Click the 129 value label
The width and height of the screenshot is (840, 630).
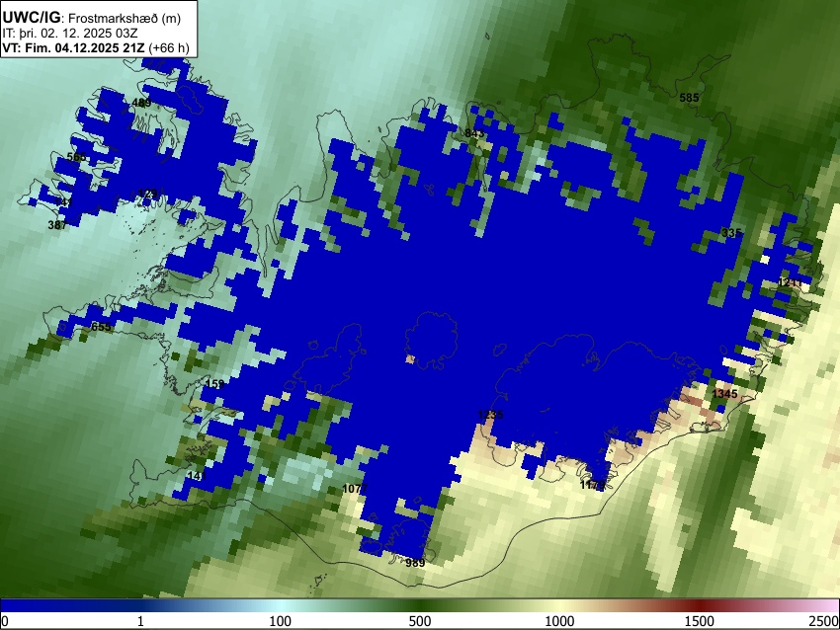pyautogui.click(x=148, y=194)
